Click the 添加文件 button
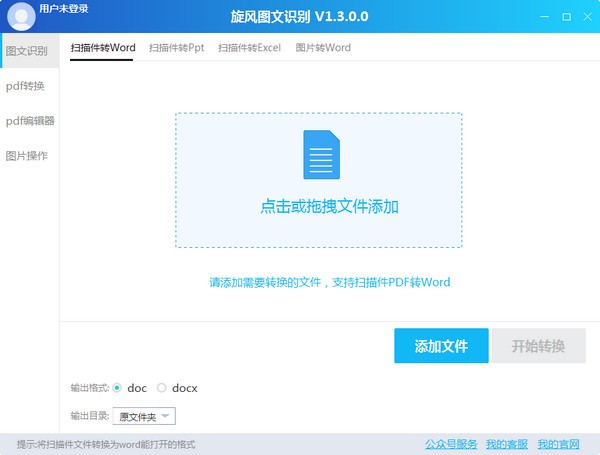The image size is (600, 455). click(441, 346)
